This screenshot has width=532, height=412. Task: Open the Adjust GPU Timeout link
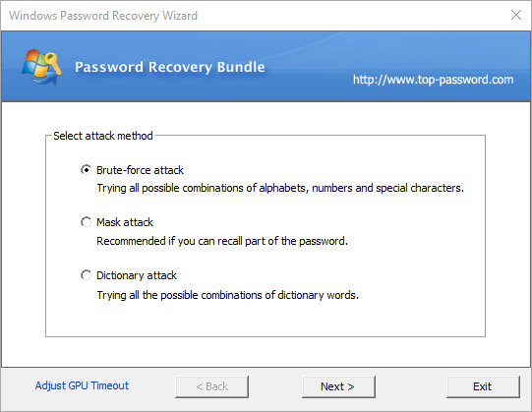point(82,385)
